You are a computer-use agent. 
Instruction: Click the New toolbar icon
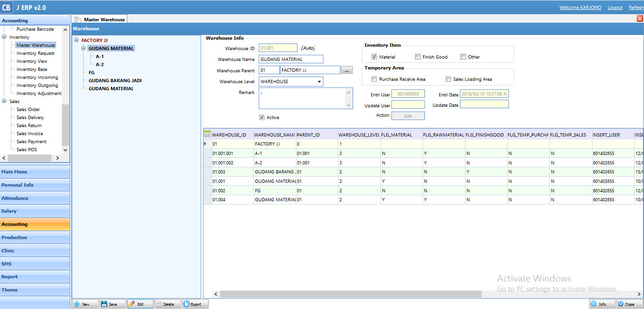[x=77, y=304]
